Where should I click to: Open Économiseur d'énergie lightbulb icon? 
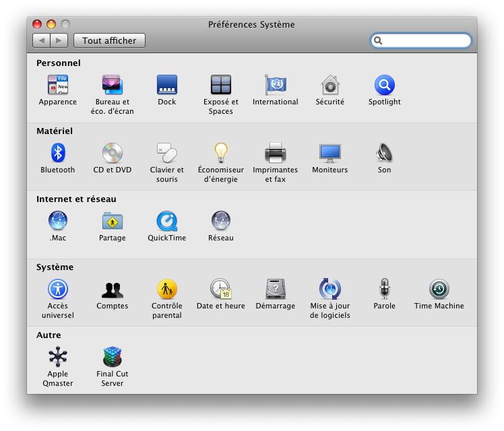[221, 153]
